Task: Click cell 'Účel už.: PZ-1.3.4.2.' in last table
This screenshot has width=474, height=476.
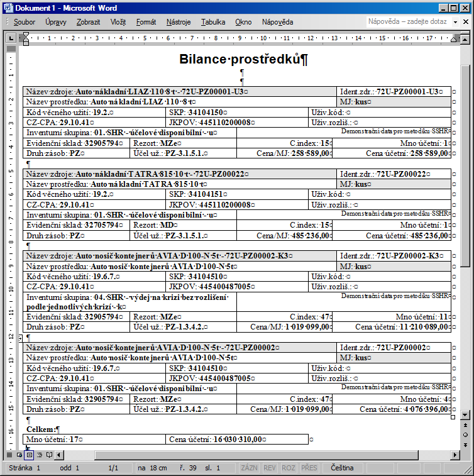Action: (183, 409)
